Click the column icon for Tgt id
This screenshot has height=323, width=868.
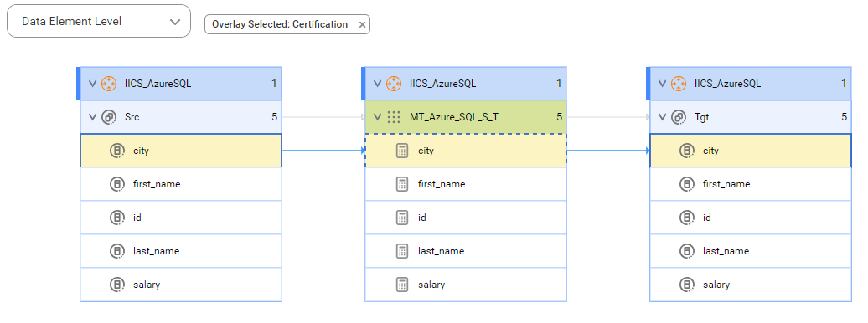click(687, 218)
